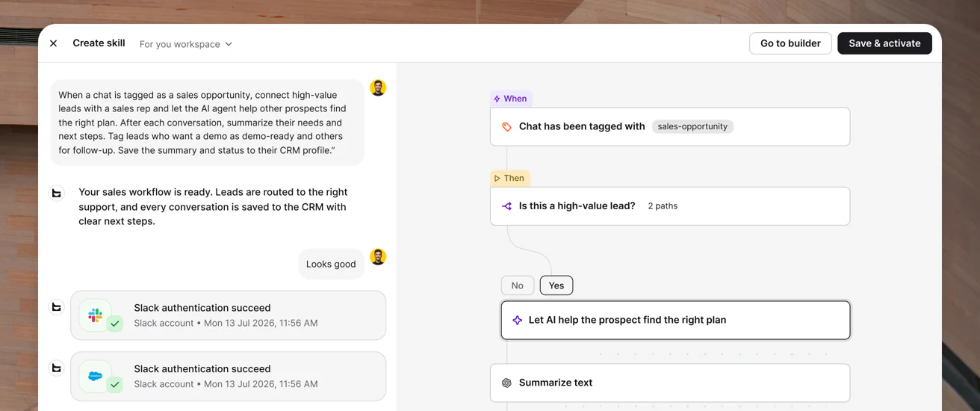Click the orange tag icon in trigger step
Image resolution: width=980 pixels, height=411 pixels.
[506, 127]
